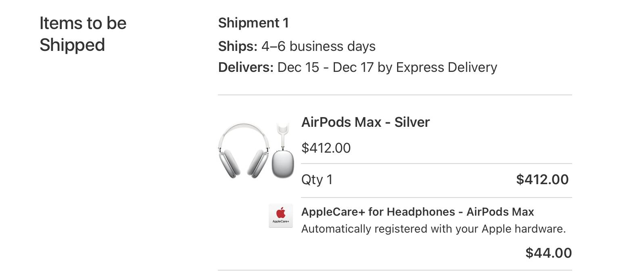Viewport: 644px width, 273px height.
Task: Click the 4–6 business days text
Action: coord(318,46)
